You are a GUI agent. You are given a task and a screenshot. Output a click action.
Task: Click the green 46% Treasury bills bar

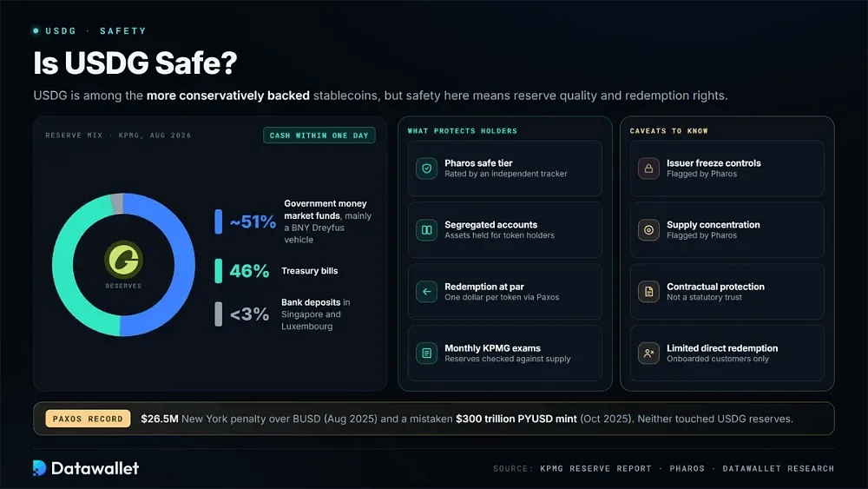[x=218, y=271]
